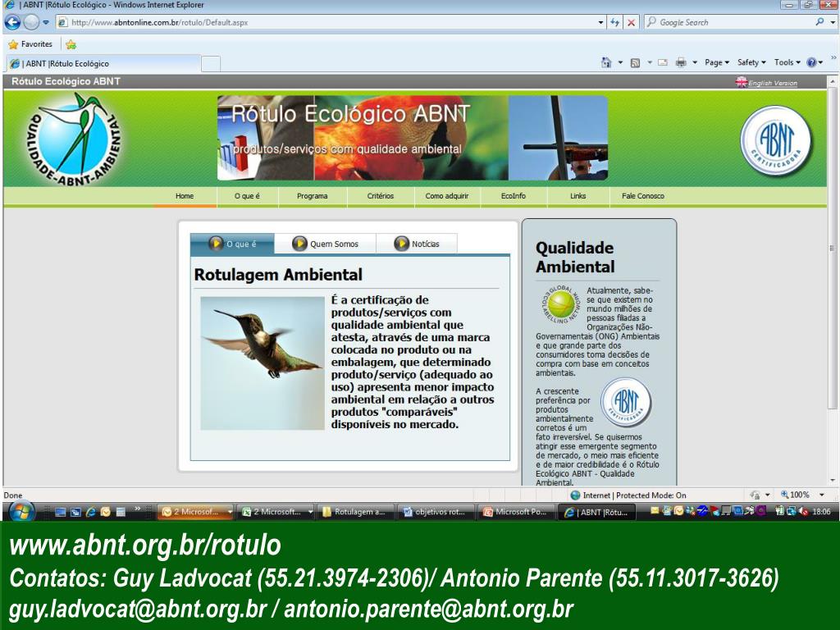
Task: Open the Links navigation item
Action: 578,196
